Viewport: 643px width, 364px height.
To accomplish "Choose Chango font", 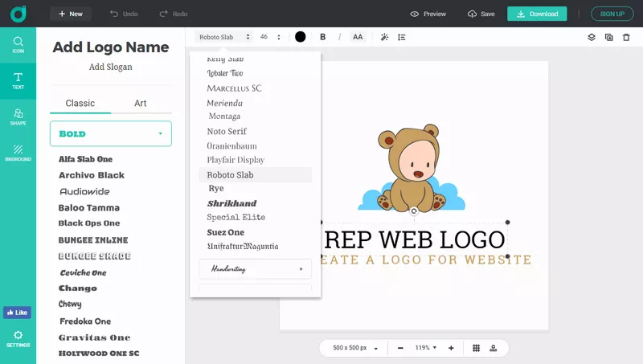I will pyautogui.click(x=77, y=288).
